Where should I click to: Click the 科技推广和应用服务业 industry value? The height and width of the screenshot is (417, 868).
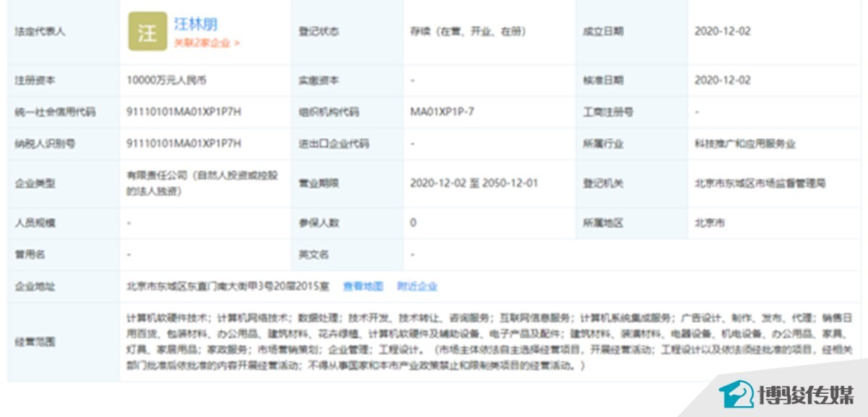point(744,143)
